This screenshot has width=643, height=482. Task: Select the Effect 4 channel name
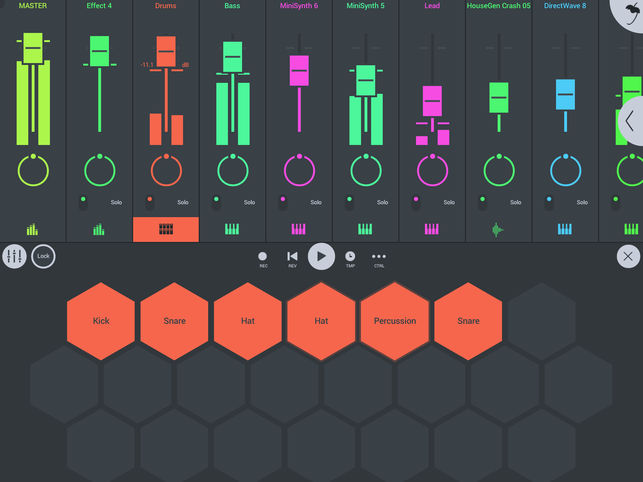tap(99, 6)
